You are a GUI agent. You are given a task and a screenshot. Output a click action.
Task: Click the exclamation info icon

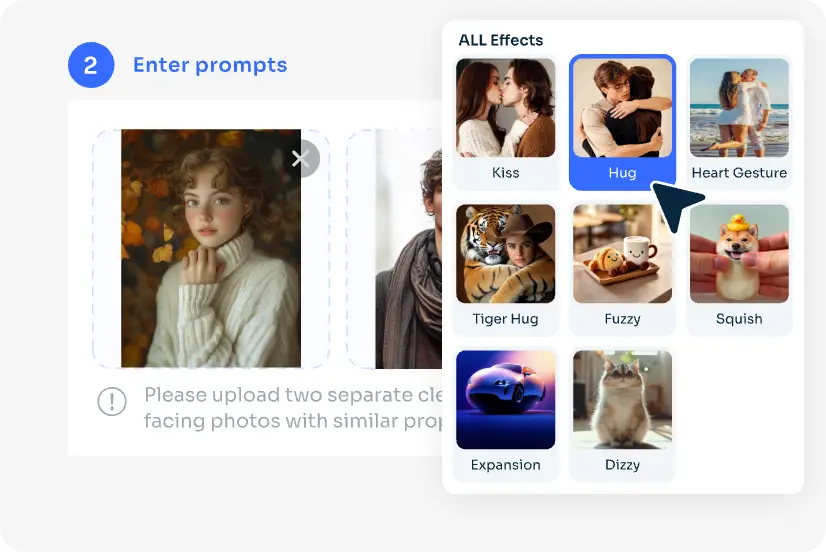tap(112, 401)
